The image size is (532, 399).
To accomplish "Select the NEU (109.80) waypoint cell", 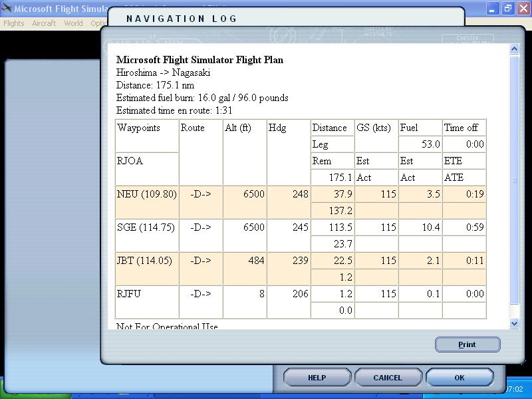I will [x=147, y=194].
